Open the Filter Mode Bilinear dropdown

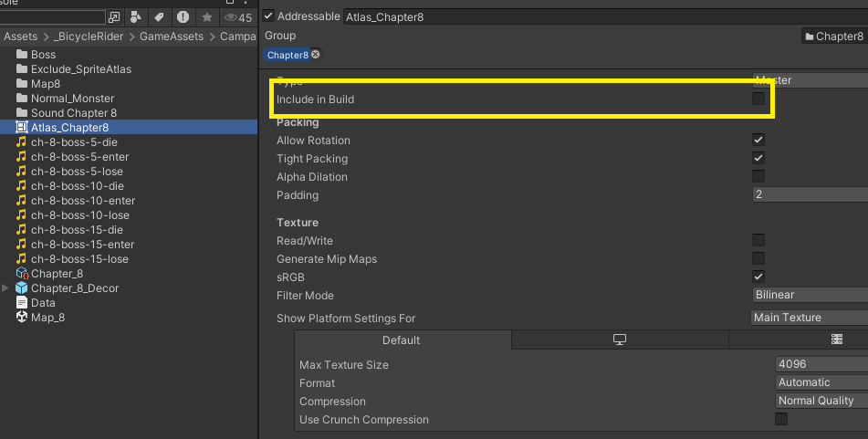tap(810, 295)
